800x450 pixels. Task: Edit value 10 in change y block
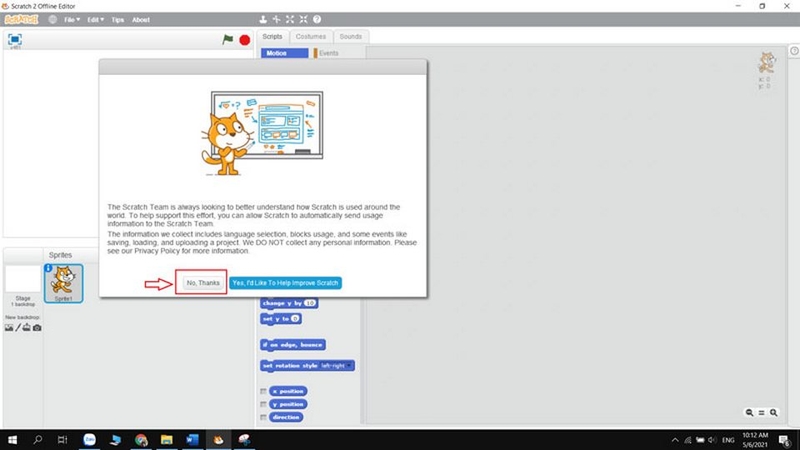[310, 303]
